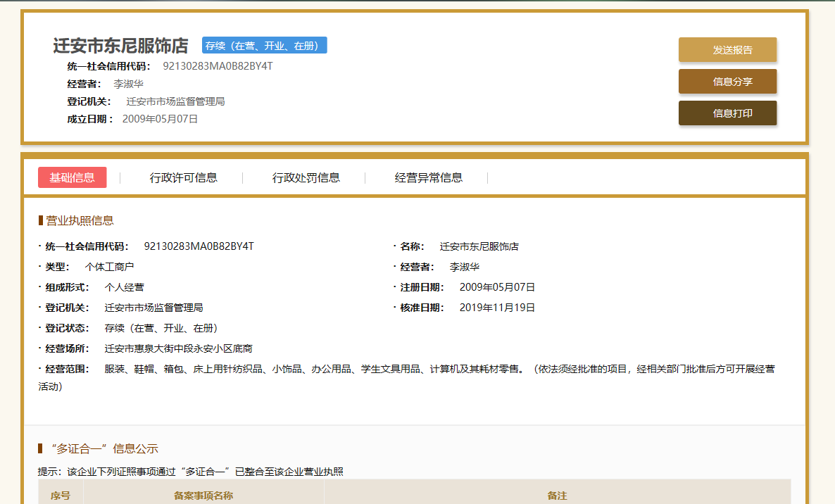
Task: Click the 营业执照信息 section heading
Action: coord(80,220)
